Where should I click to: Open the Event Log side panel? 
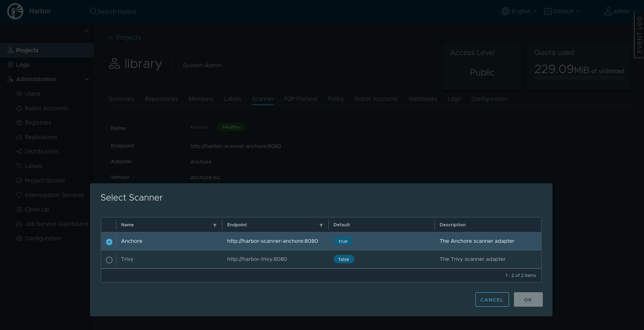[639, 35]
